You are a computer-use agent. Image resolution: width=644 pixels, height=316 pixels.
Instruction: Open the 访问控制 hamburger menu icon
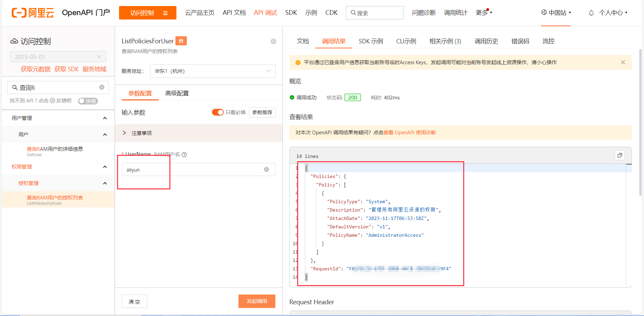(x=165, y=13)
